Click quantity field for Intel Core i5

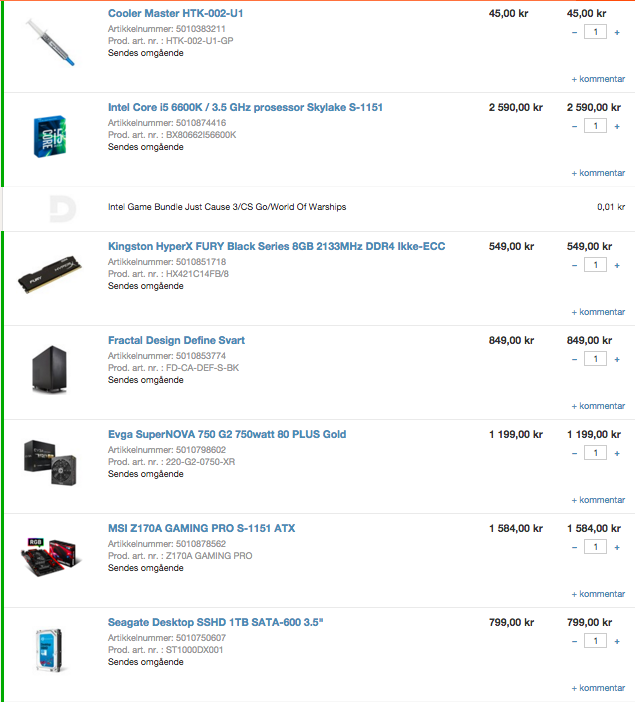(595, 126)
